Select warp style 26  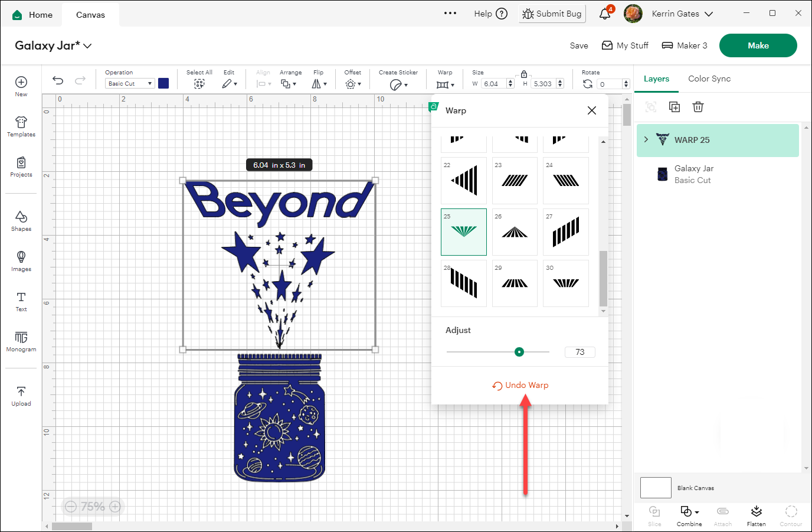pos(514,231)
